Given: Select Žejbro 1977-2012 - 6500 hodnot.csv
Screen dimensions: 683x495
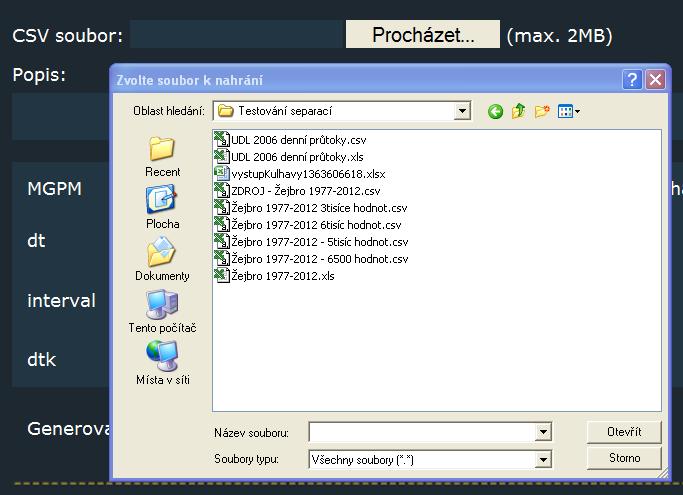Looking at the screenshot, I should coord(311,259).
